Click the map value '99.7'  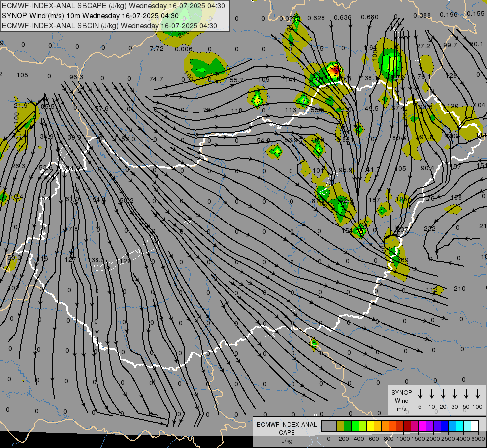tap(450, 45)
